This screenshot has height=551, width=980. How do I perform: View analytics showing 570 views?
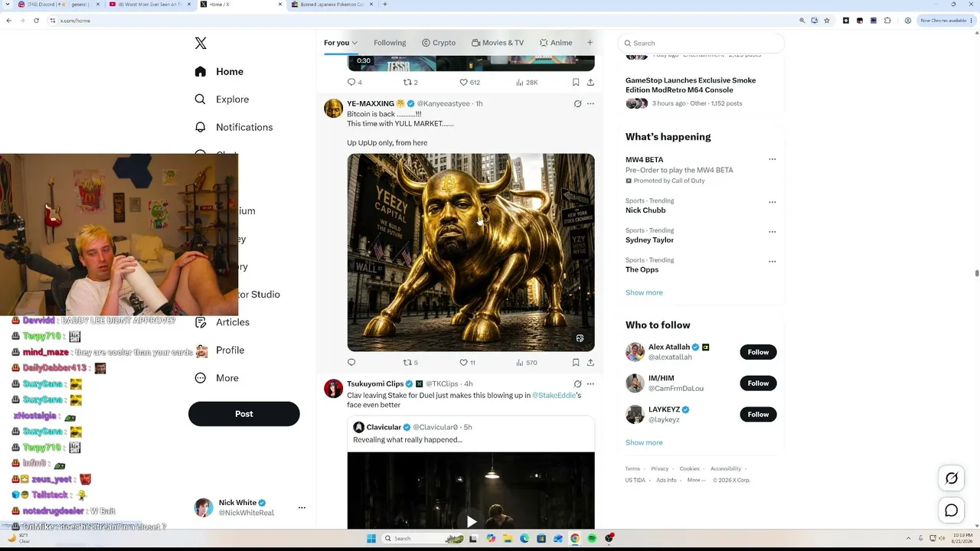pos(527,363)
